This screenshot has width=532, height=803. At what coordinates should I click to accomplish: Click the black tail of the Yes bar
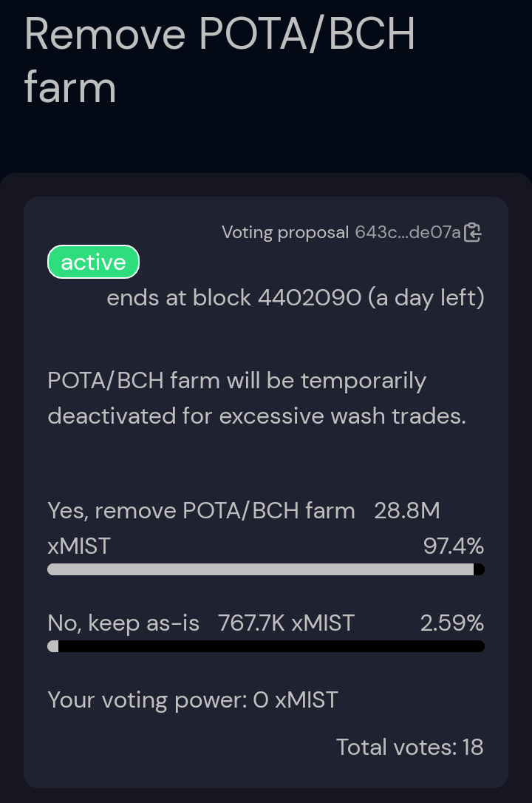coord(479,569)
